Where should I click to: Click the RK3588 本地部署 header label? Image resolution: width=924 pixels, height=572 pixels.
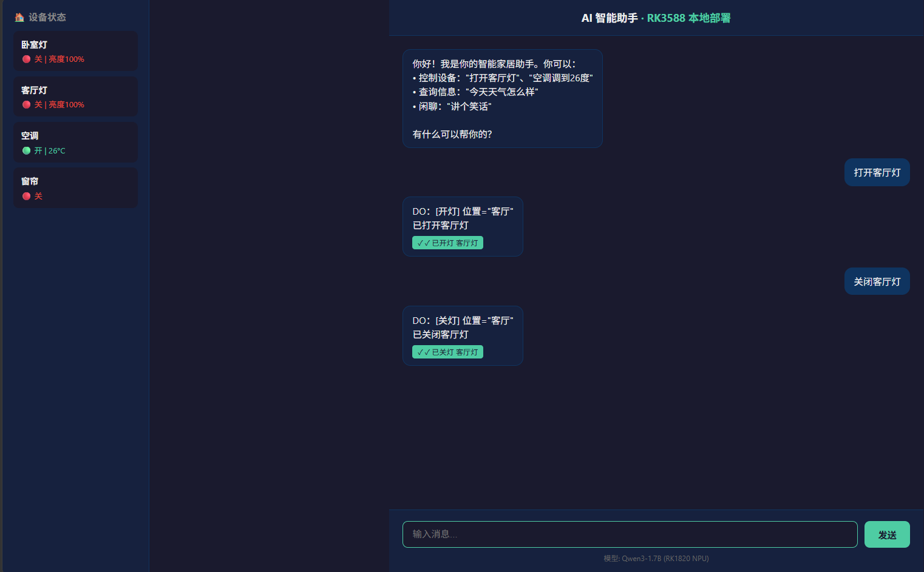point(689,18)
